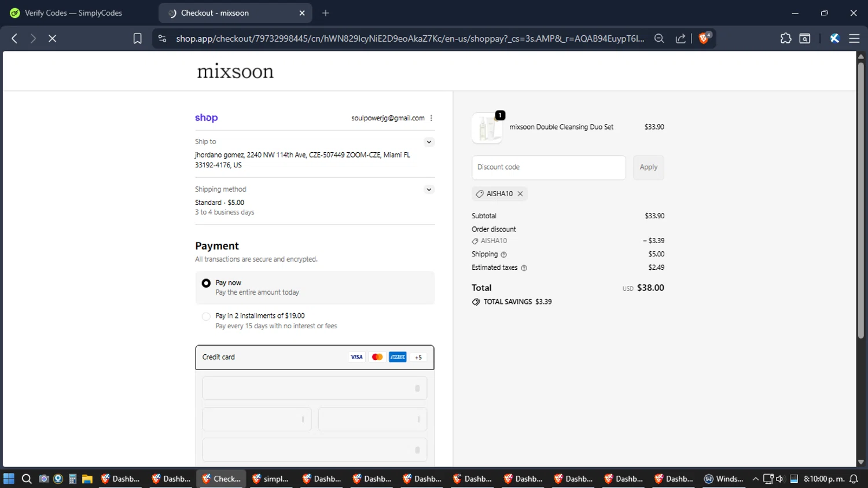
Task: Click the scrollbar down arrow
Action: [860, 462]
